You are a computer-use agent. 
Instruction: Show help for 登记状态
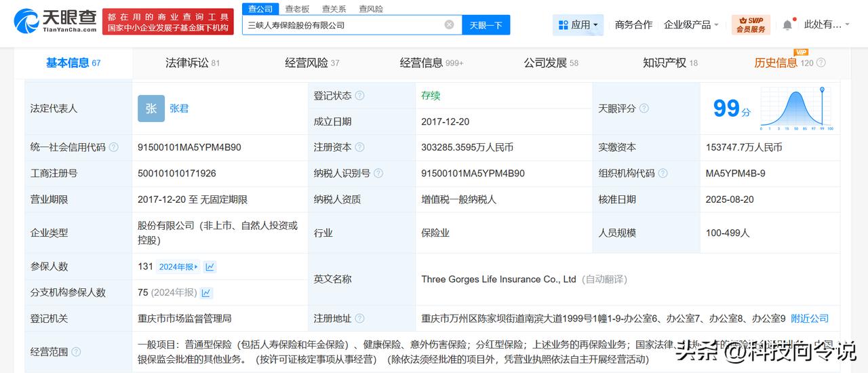[359, 96]
